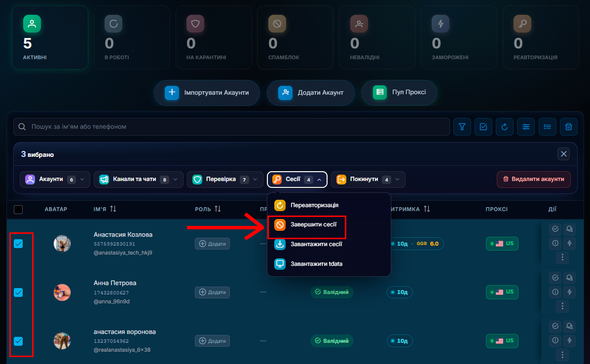
Task: Select Завершити сесії menu item
Action: click(329, 224)
